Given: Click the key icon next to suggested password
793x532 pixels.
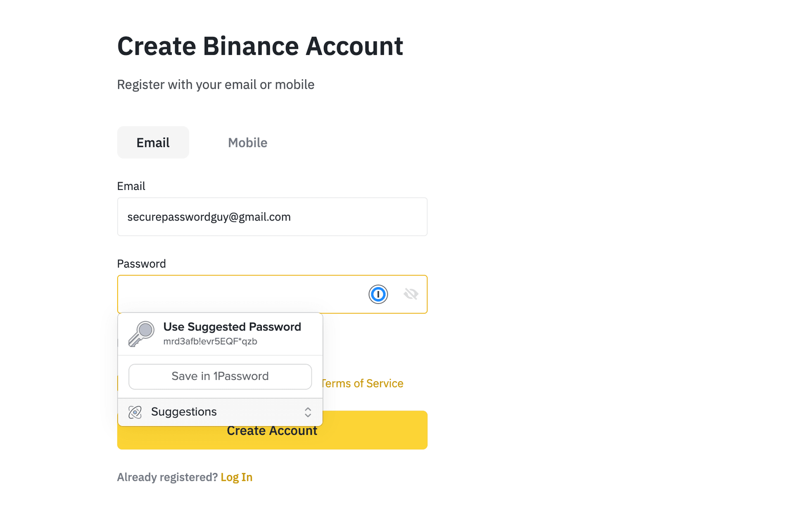Looking at the screenshot, I should (x=140, y=332).
